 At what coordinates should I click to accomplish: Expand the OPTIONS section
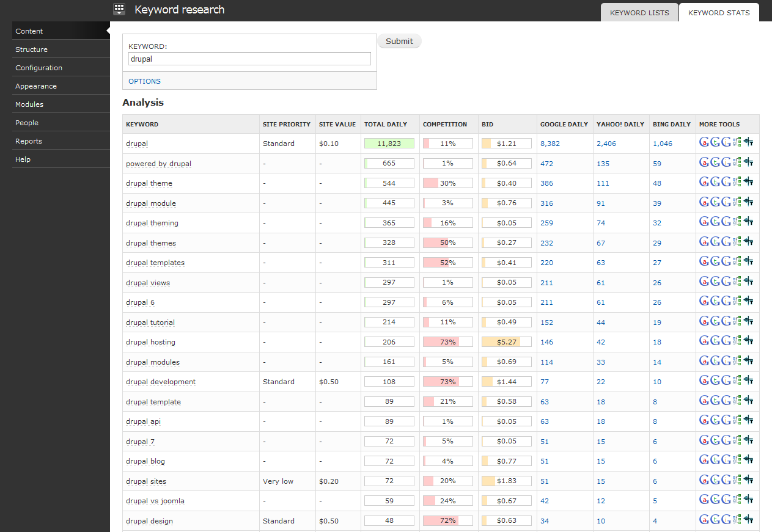tap(144, 81)
